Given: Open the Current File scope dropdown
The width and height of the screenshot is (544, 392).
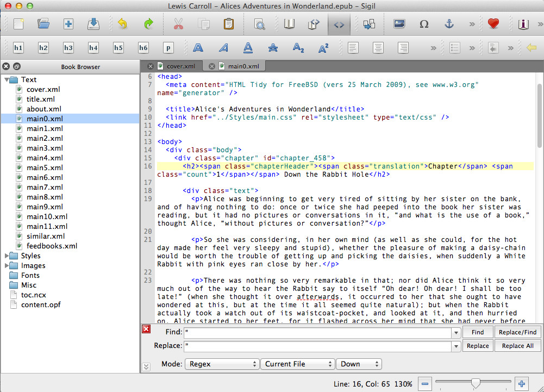Looking at the screenshot, I should click(x=298, y=364).
